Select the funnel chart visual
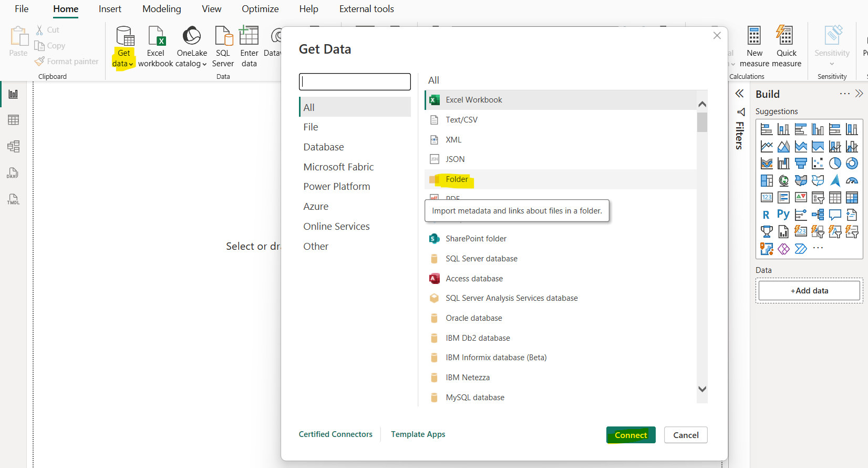The width and height of the screenshot is (868, 468). point(801,164)
